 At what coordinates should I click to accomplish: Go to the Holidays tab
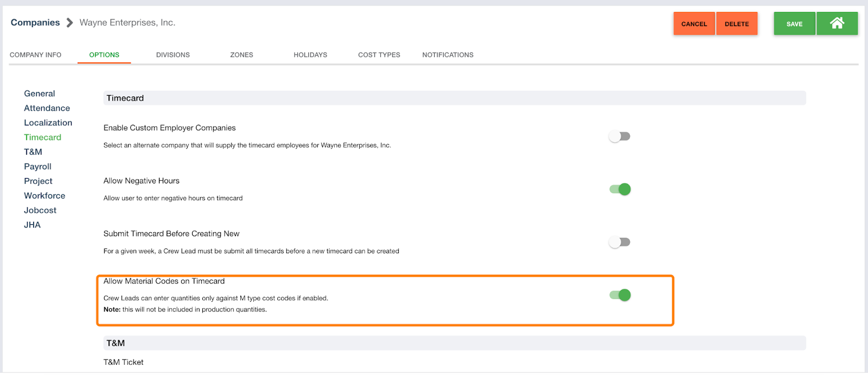[x=310, y=55]
